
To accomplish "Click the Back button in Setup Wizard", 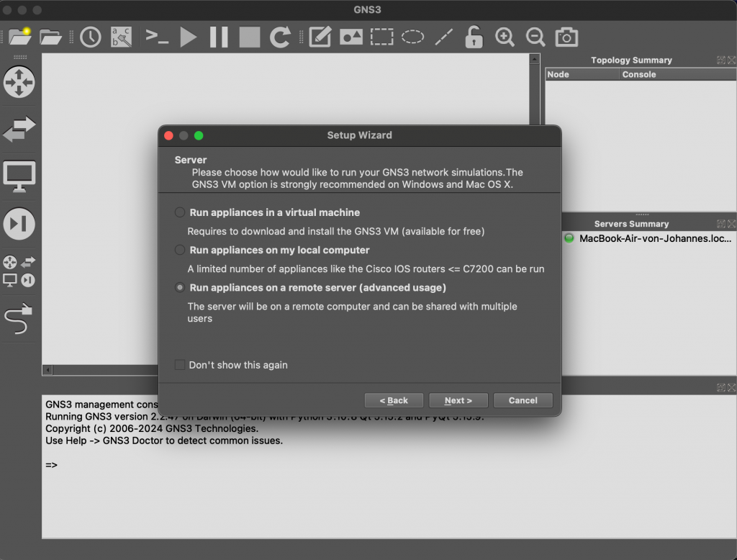I will pyautogui.click(x=394, y=401).
